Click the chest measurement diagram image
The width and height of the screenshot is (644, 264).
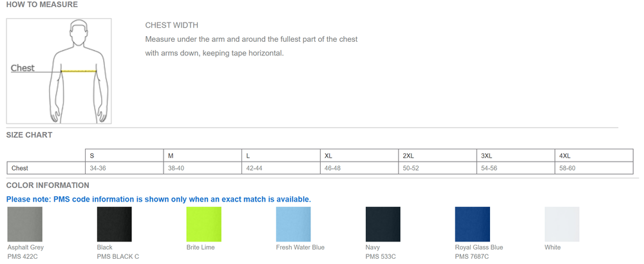[x=59, y=71]
